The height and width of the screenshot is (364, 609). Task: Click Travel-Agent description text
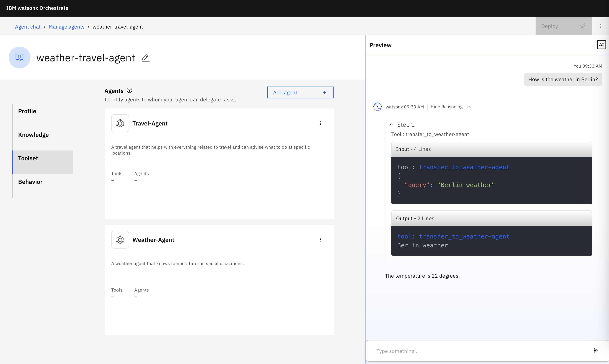click(210, 150)
